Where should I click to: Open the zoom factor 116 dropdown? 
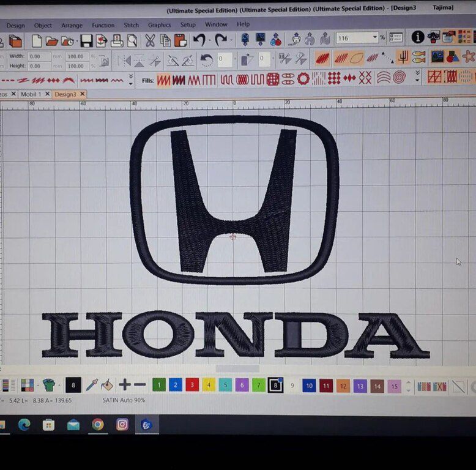[x=375, y=37]
